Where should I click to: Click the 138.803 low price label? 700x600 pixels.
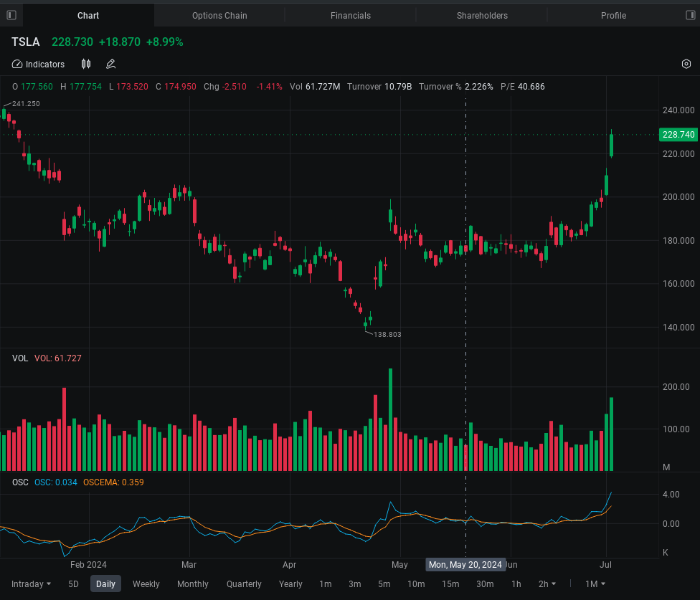click(387, 334)
